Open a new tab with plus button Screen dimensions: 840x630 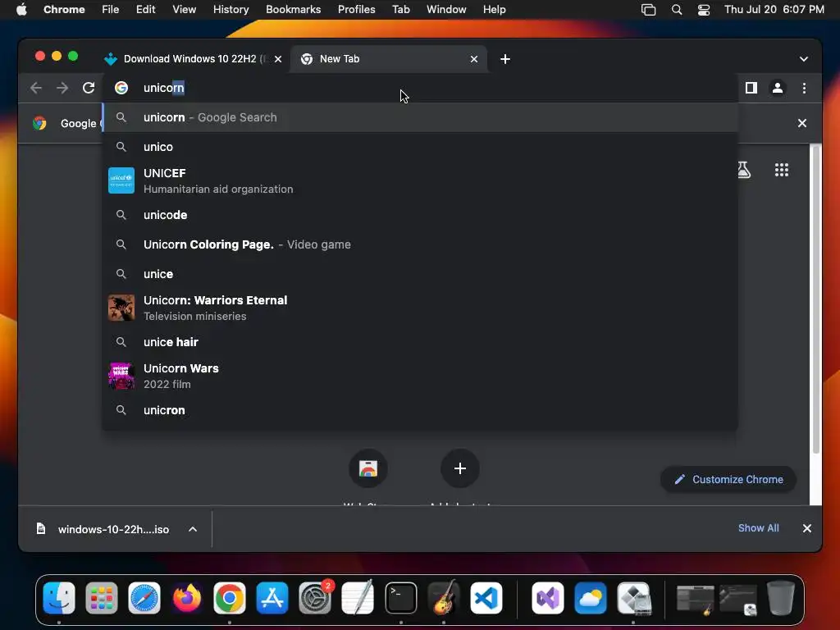pos(505,59)
